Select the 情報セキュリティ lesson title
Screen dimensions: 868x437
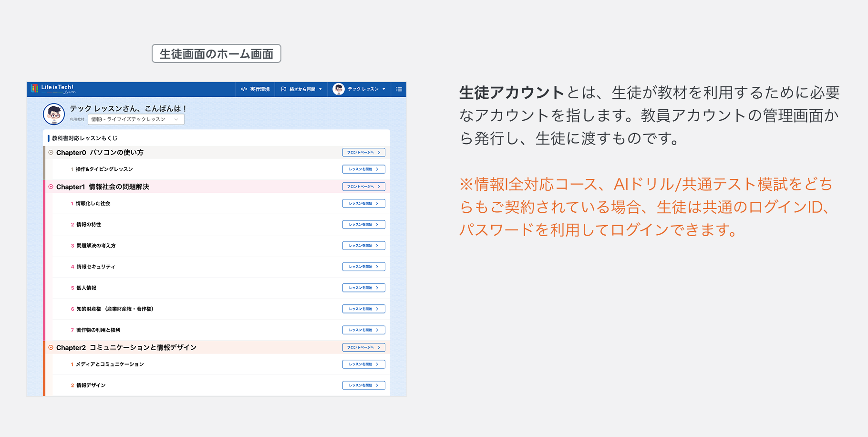95,267
